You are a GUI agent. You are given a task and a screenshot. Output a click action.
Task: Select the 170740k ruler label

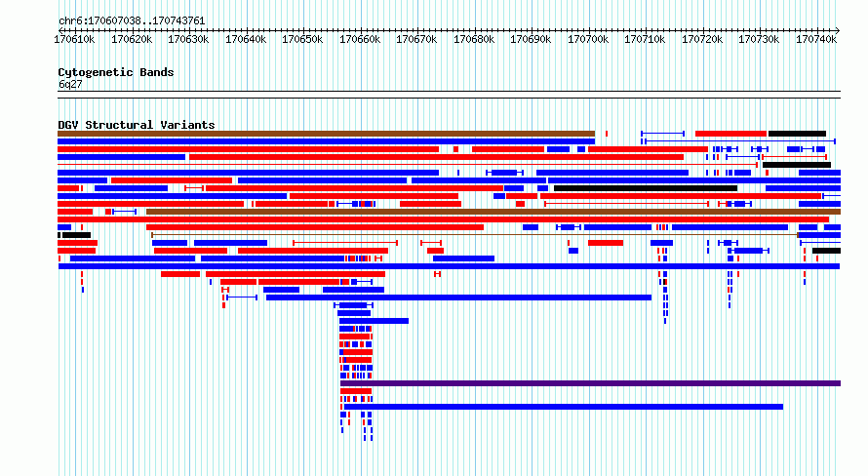pyautogui.click(x=816, y=39)
